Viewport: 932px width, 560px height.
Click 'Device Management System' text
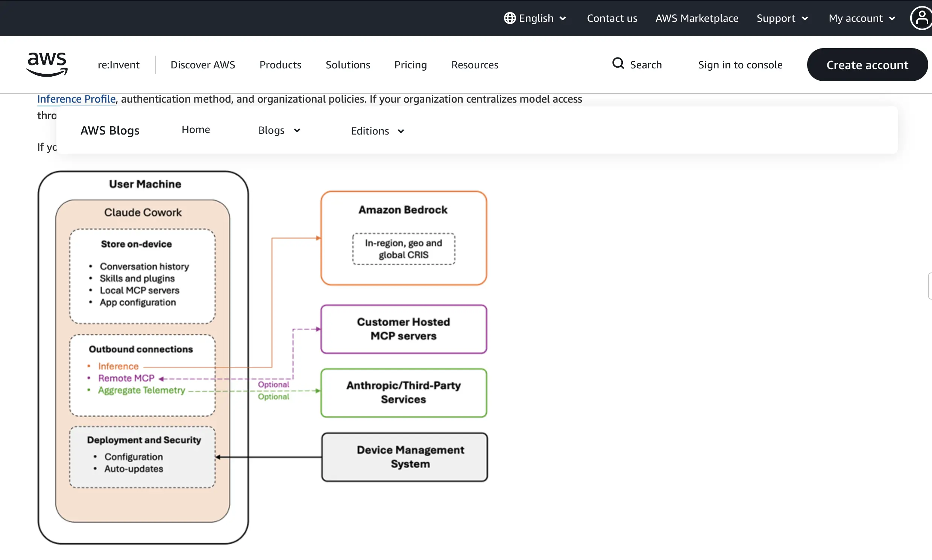[x=410, y=457]
